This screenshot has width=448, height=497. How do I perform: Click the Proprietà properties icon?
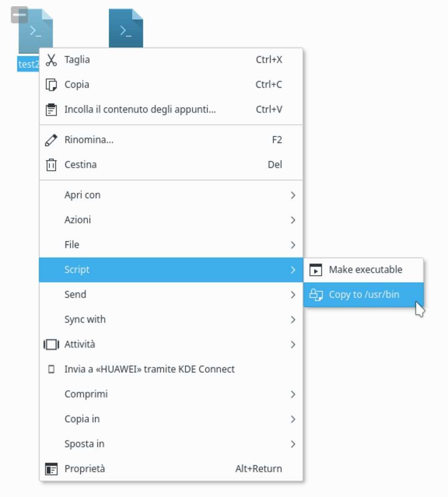[51, 469]
